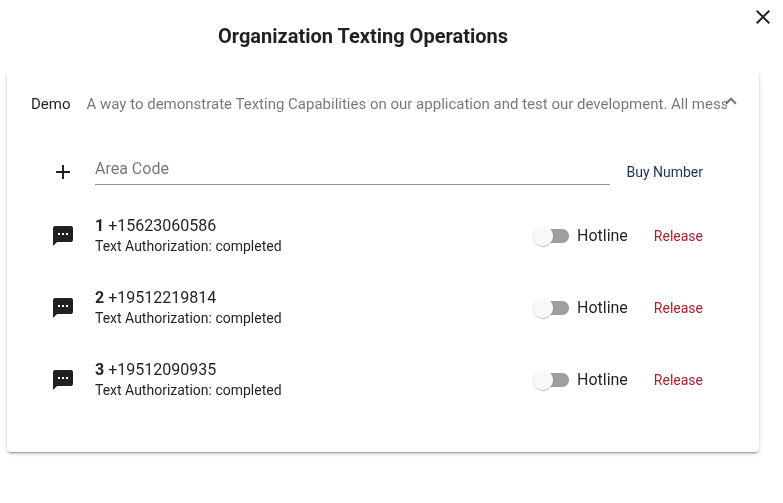Focus the Area Code input field
The width and height of the screenshot is (783, 503).
coord(352,169)
